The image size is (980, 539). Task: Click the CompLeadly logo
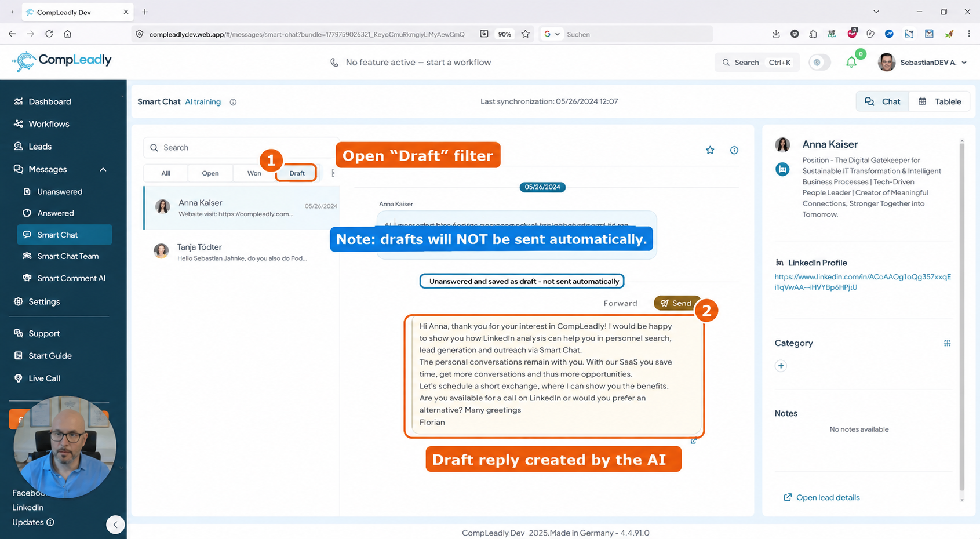pos(62,61)
